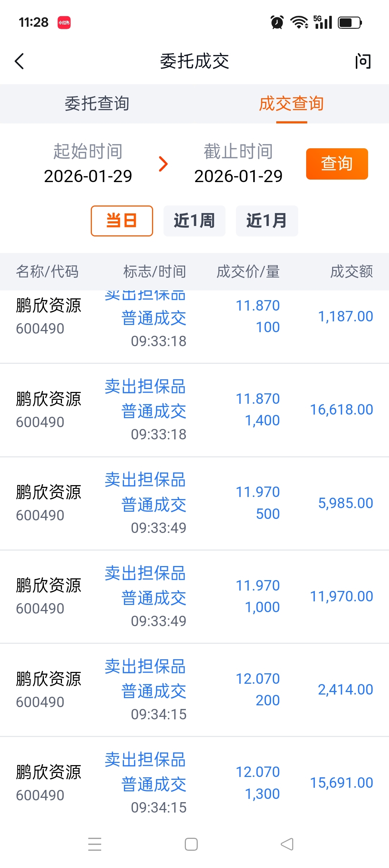Open the trade at price 12.070 quantity 200
Image resolution: width=389 pixels, height=868 pixels.
click(x=194, y=690)
